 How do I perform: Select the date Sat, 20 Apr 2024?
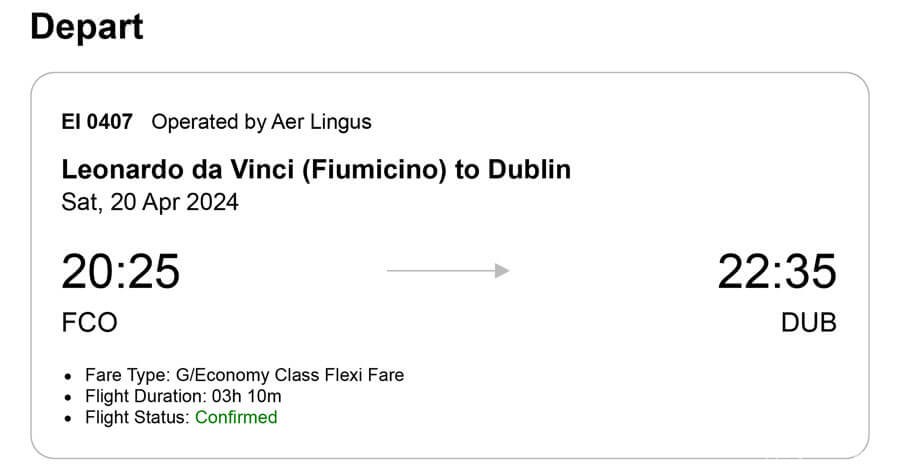pyautogui.click(x=150, y=201)
